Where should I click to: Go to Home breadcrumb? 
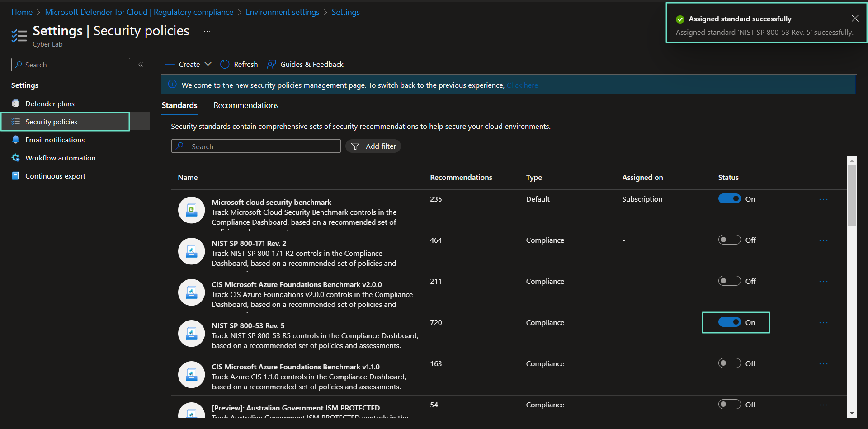click(22, 12)
